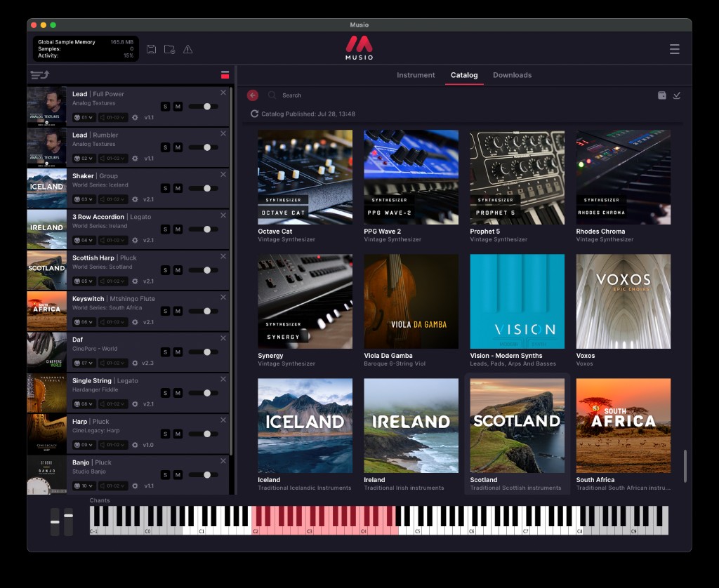Open MIDI channel 02 dropdown for Lead Rumbler

84,158
